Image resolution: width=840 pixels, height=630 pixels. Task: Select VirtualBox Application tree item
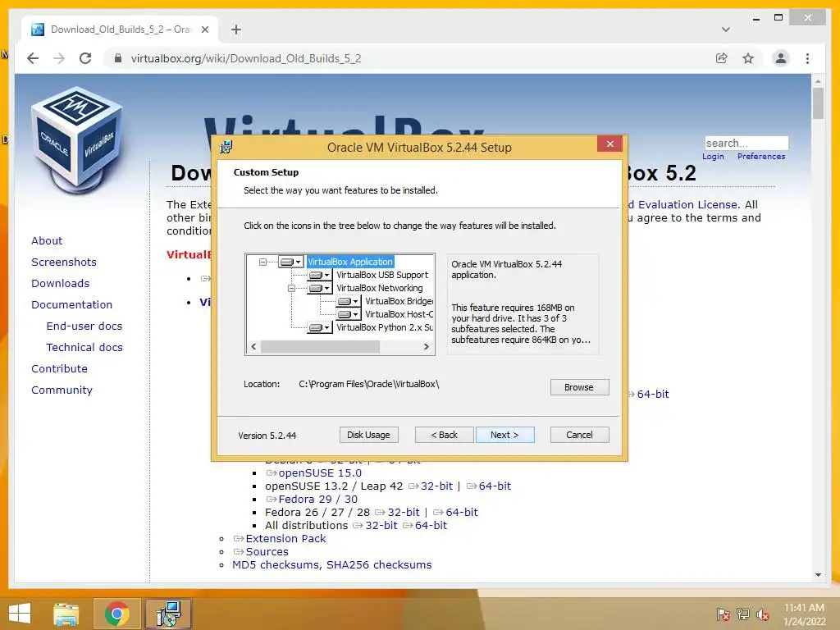pos(350,262)
